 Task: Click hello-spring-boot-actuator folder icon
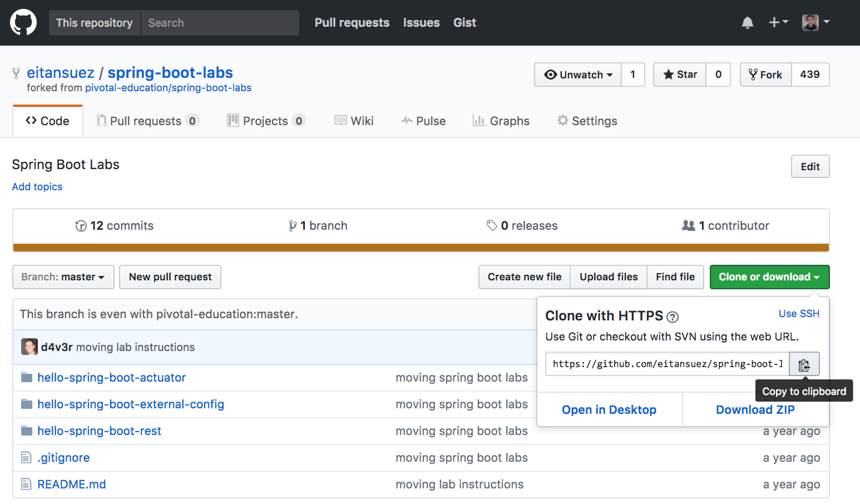tap(26, 378)
